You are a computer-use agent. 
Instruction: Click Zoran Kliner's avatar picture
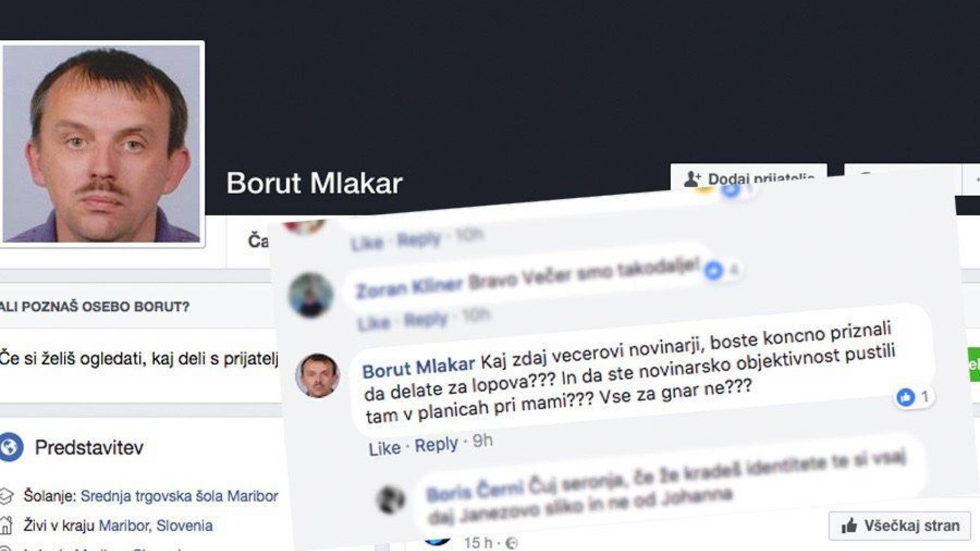[x=310, y=295]
